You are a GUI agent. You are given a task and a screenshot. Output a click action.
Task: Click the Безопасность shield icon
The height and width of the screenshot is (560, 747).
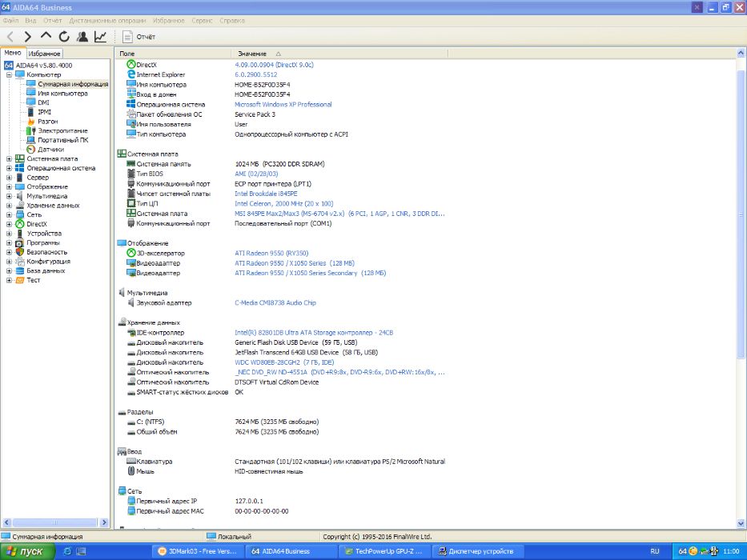(19, 252)
